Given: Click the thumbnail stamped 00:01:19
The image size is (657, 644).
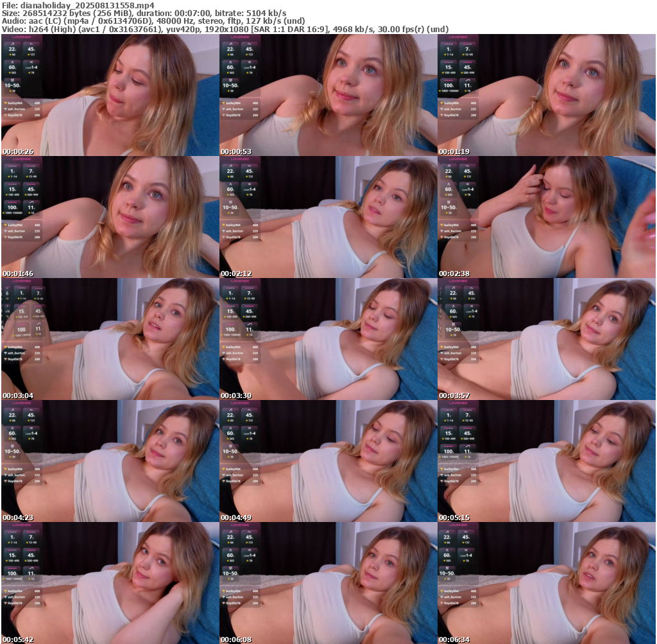Looking at the screenshot, I should (x=546, y=95).
